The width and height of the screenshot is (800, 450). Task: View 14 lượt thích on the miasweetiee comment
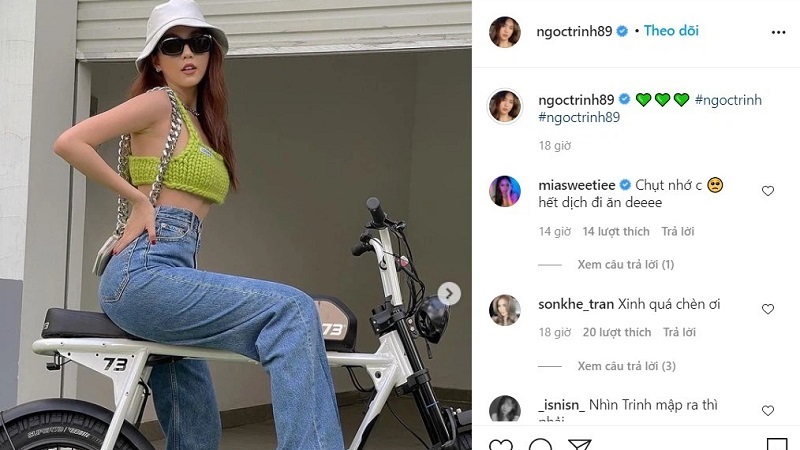pyautogui.click(x=616, y=231)
